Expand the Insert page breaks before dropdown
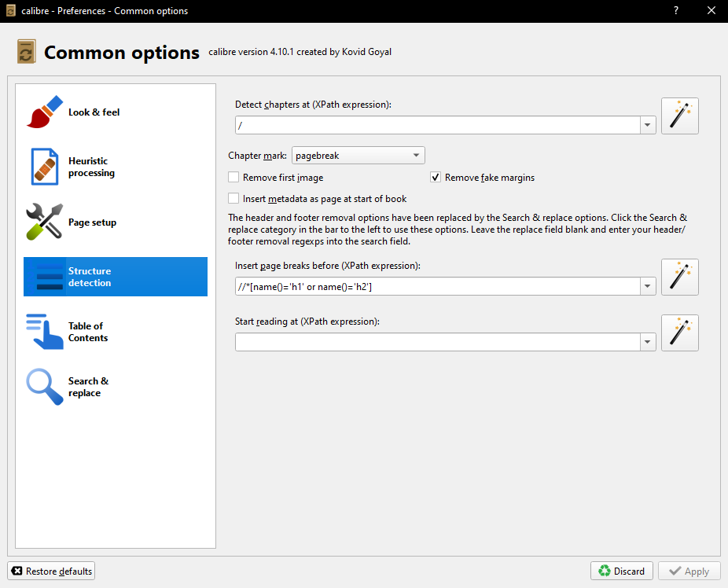Image resolution: width=728 pixels, height=588 pixels. click(x=648, y=286)
